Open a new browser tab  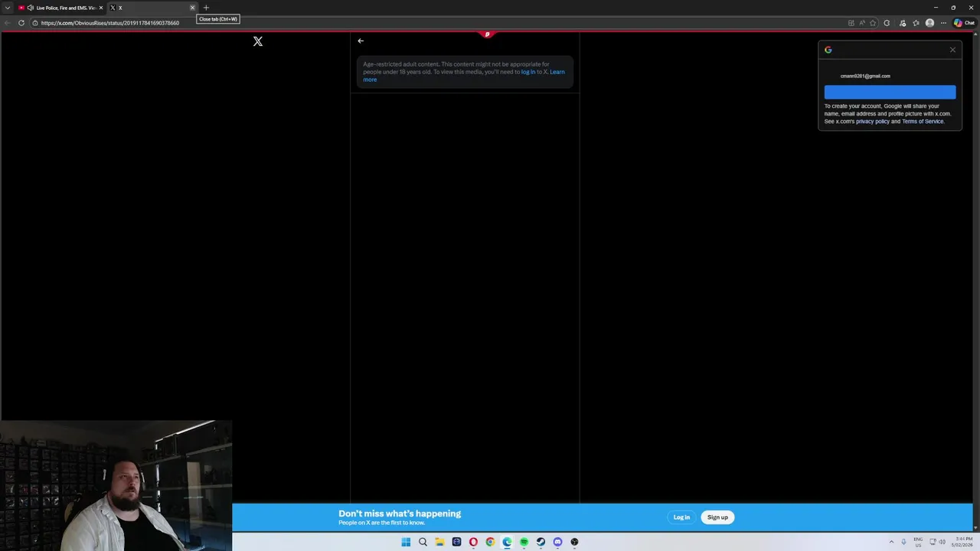[206, 8]
